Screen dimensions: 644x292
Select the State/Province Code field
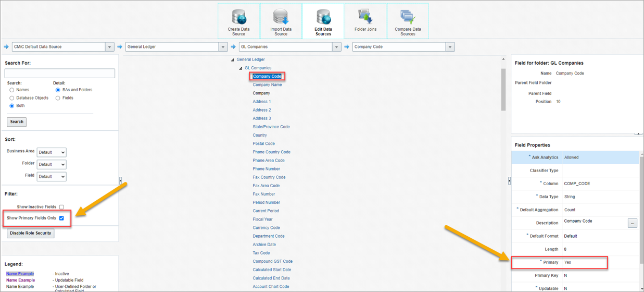pos(271,127)
